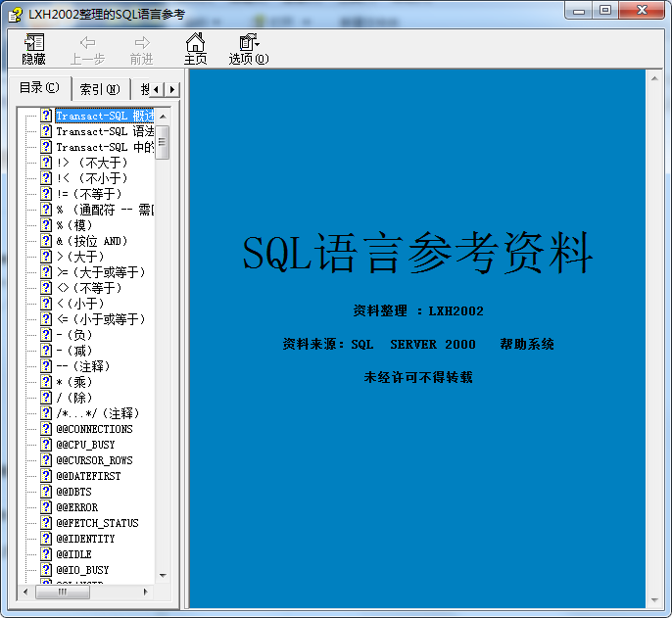
Task: Click the help icon beside % (模)
Action: click(x=46, y=225)
